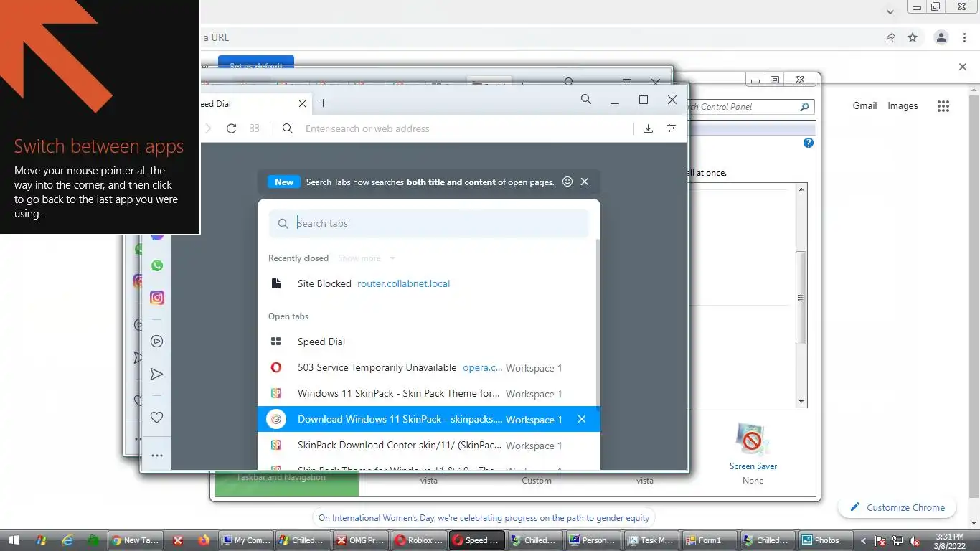Close the highlighted Download Windows 11 SkinPack tab
This screenshot has height=551, width=980.
pos(582,419)
